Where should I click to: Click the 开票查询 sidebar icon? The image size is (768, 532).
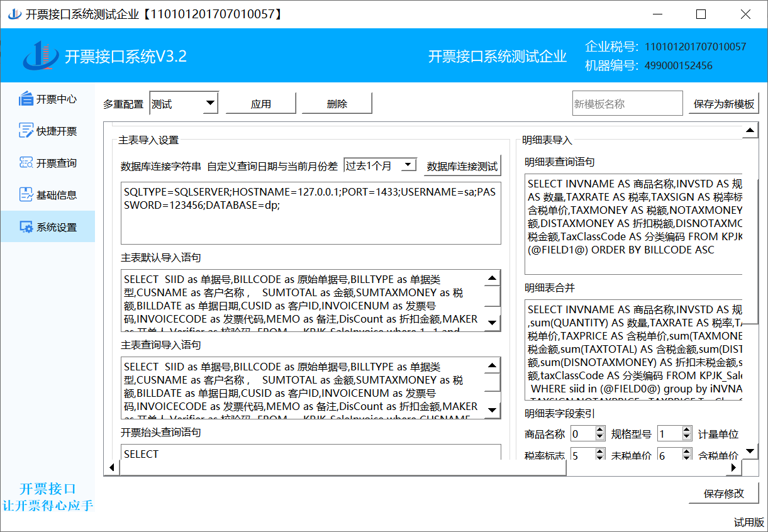click(26, 163)
